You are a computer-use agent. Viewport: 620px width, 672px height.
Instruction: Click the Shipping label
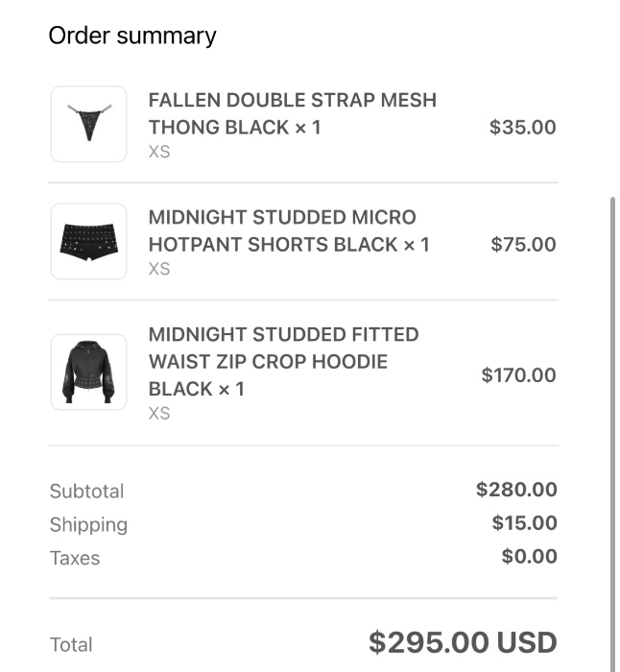point(88,524)
